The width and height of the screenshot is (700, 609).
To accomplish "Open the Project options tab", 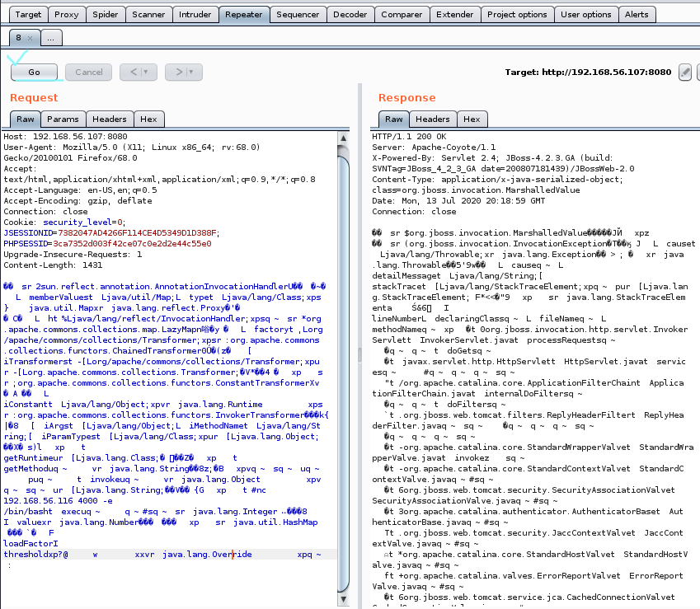I will (517, 15).
